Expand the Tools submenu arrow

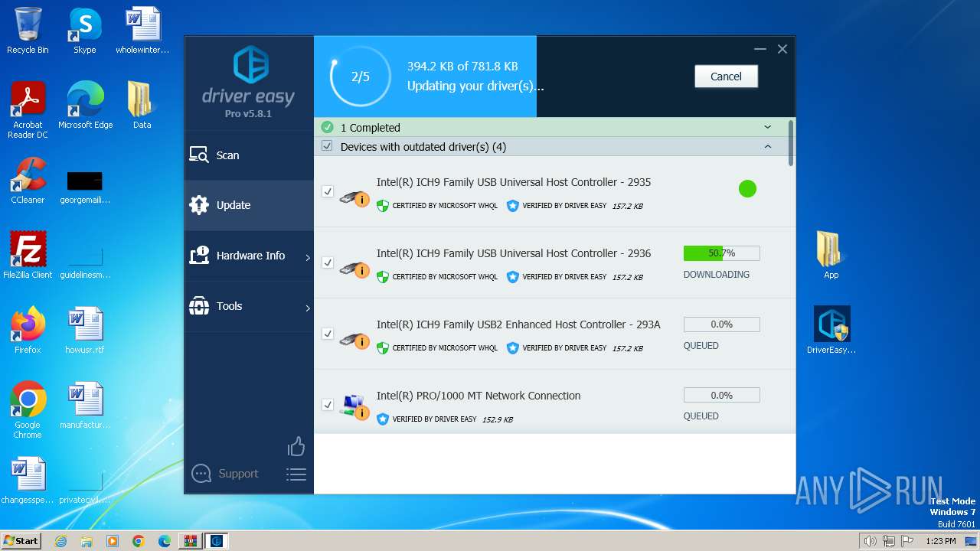[x=308, y=308]
